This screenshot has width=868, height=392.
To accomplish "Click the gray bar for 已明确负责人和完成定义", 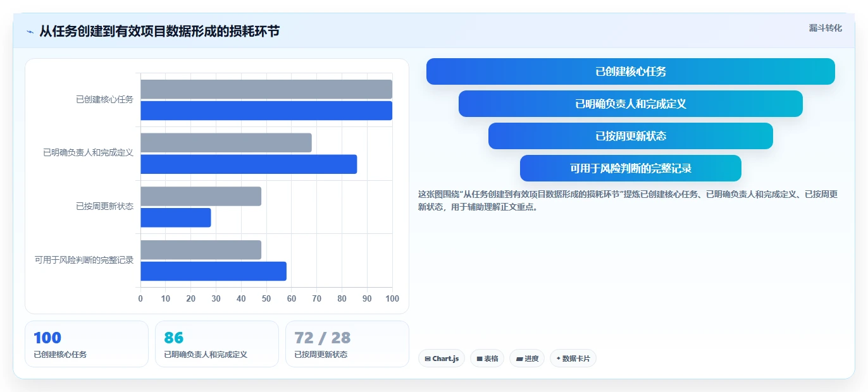I will [226, 143].
